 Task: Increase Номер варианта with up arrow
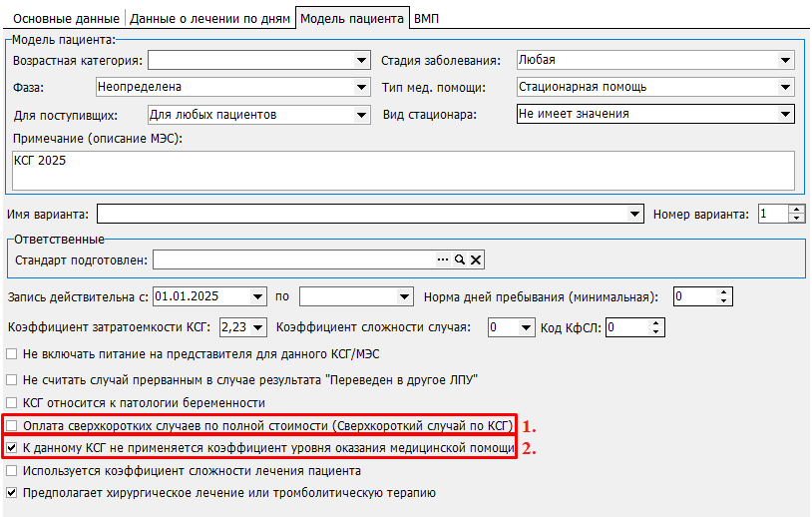click(796, 210)
